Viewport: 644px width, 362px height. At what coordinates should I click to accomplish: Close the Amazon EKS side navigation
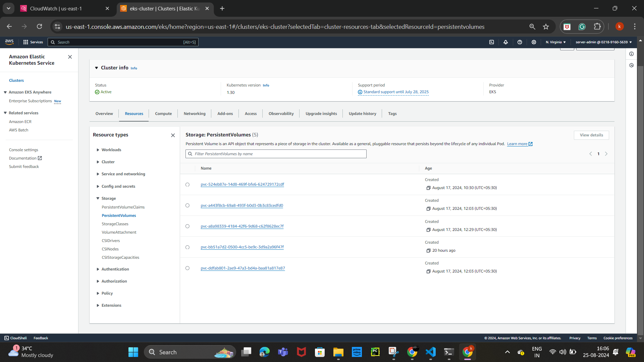70,57
